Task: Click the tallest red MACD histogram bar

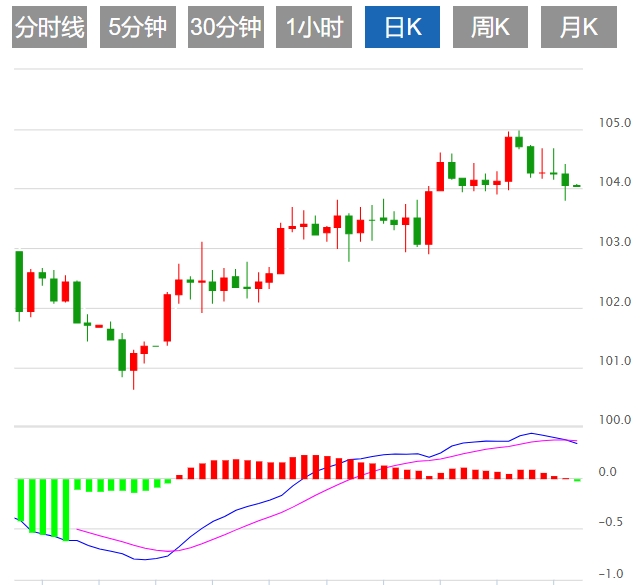Action: click(x=304, y=467)
